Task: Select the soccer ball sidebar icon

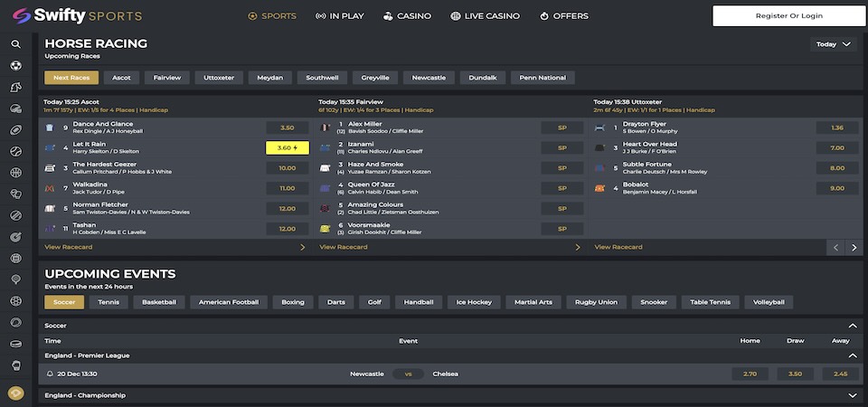Action: (16, 66)
